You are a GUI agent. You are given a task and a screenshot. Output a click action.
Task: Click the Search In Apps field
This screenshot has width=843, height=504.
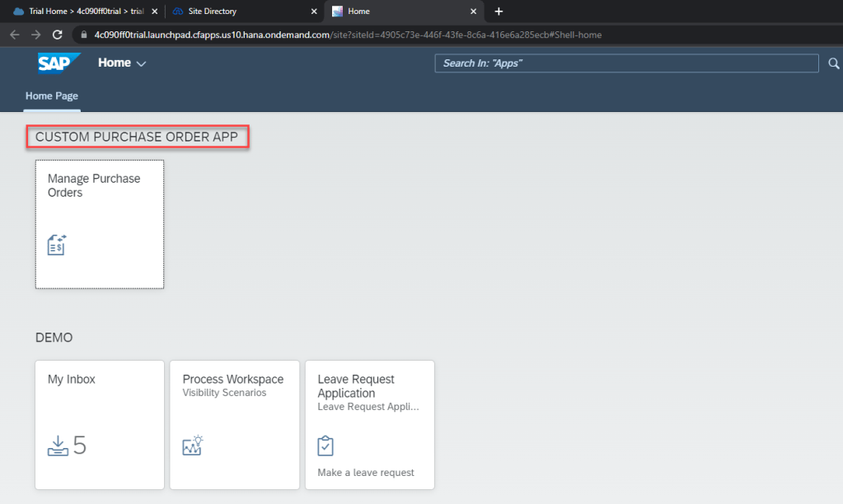[626, 63]
